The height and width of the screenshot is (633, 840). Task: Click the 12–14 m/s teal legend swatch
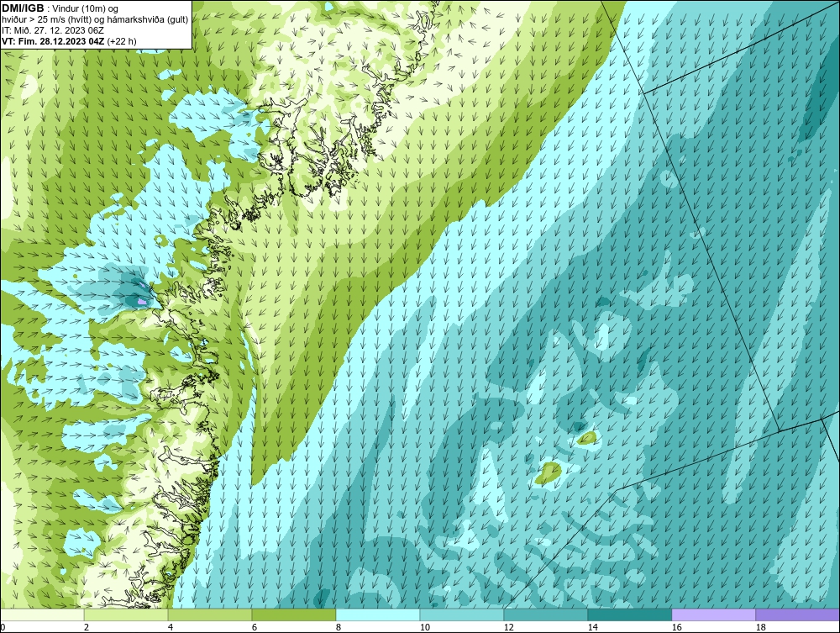546,615
